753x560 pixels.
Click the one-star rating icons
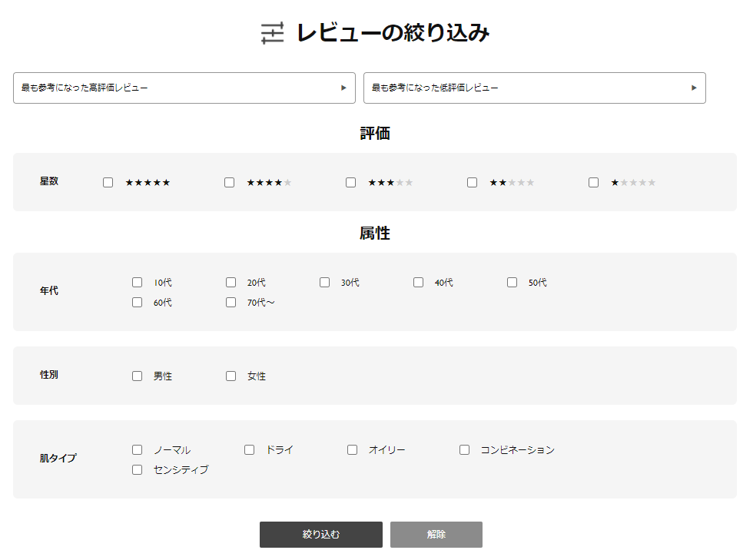[x=633, y=183]
